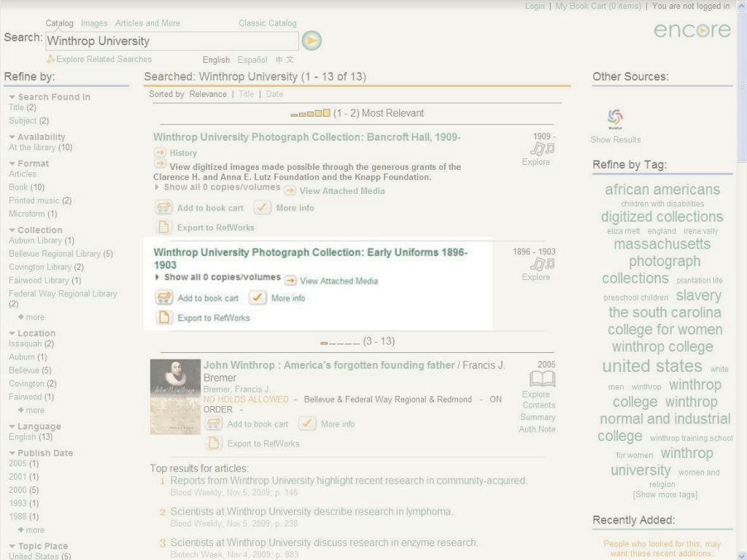Check the More info checkmark for Early Uniforms
Screen dimensions: 747x560
click(x=258, y=297)
